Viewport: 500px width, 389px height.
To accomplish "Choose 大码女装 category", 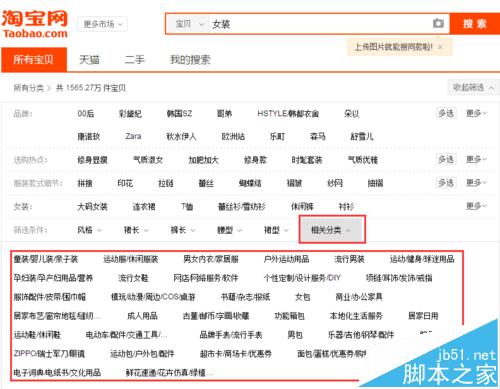I will [x=92, y=206].
